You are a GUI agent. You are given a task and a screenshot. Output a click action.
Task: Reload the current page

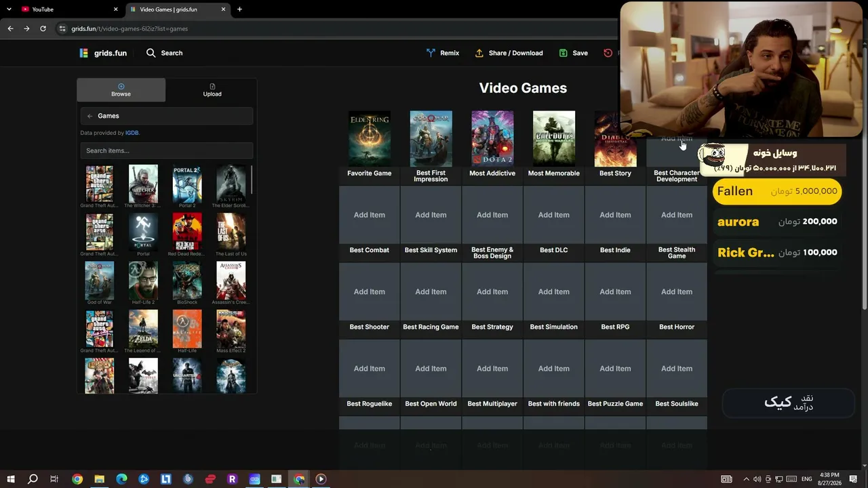(x=43, y=28)
